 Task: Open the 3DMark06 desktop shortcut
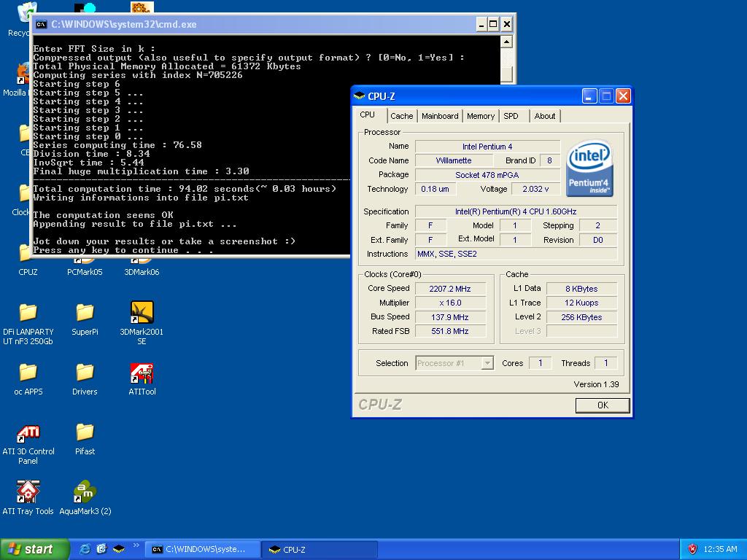(142, 267)
